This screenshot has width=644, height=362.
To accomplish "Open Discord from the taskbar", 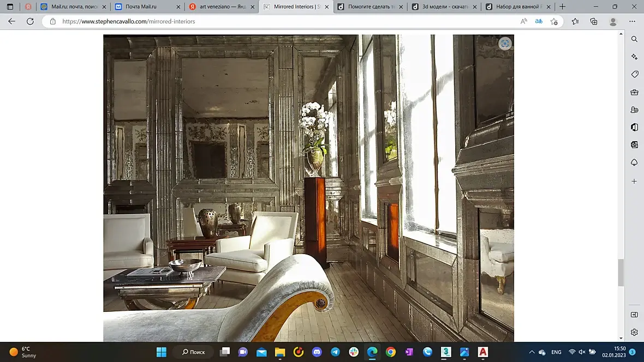I will click(317, 352).
